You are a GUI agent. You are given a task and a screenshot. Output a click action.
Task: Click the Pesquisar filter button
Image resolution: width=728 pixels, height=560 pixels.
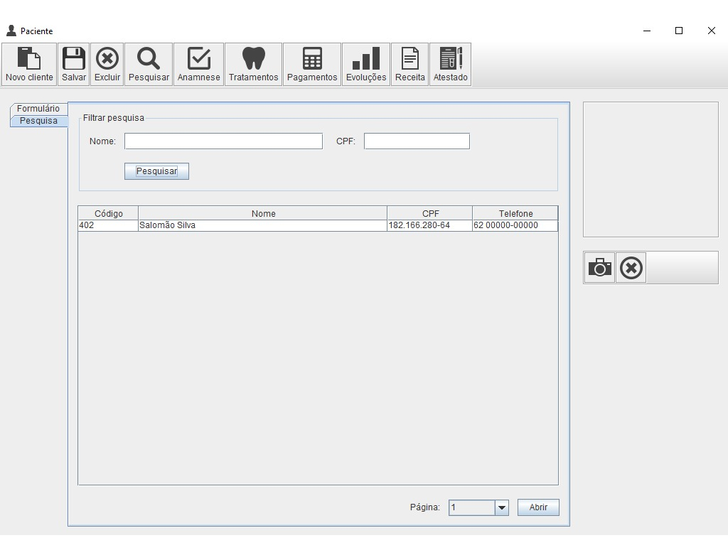click(x=156, y=171)
